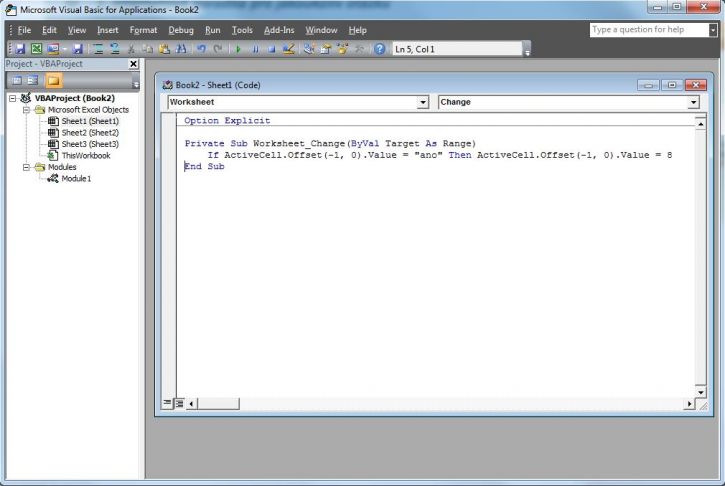Image resolution: width=725 pixels, height=486 pixels.
Task: Open the Window menu
Action: pos(321,30)
